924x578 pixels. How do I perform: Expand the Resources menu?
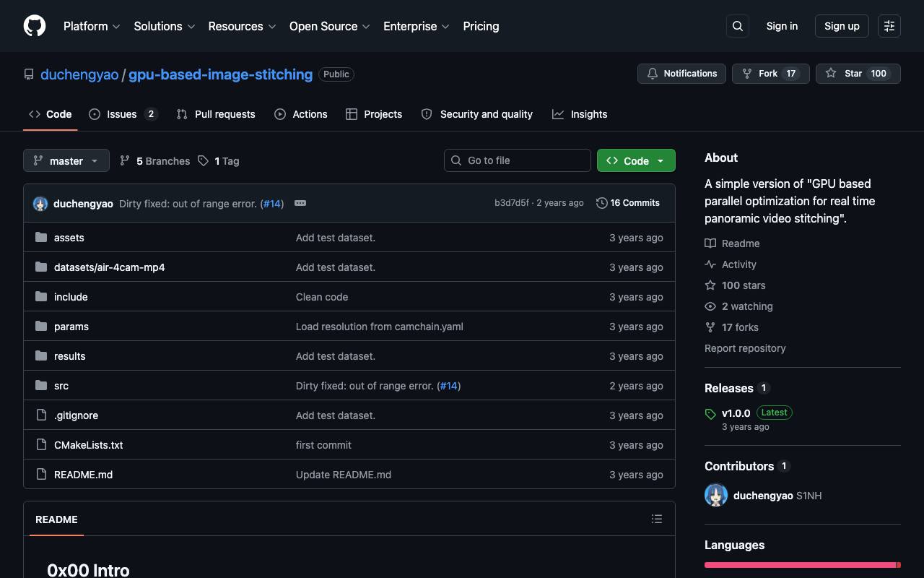pos(242,26)
